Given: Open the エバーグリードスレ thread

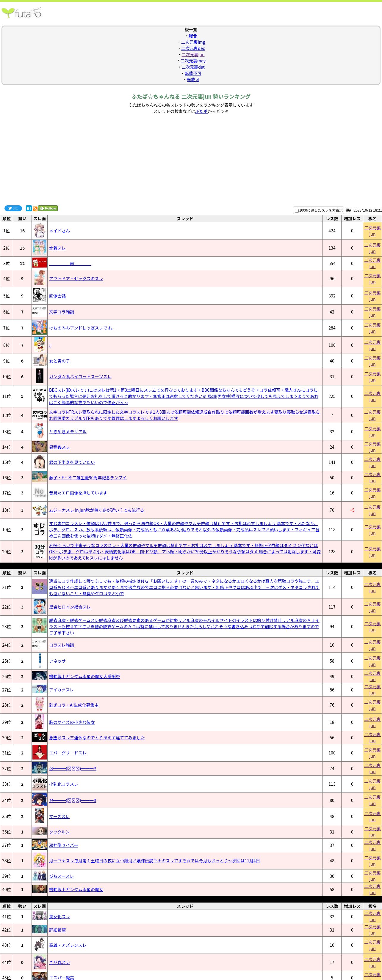Looking at the screenshot, I should (x=68, y=753).
